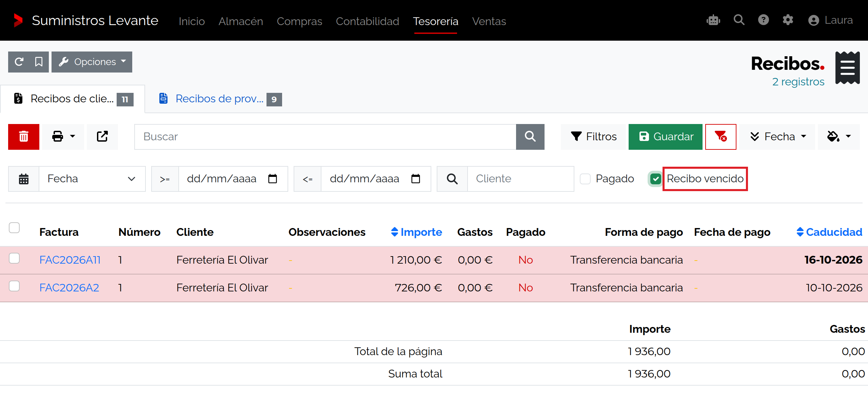The image size is (868, 410).
Task: Click the remove filters funnel icon
Action: (x=721, y=137)
